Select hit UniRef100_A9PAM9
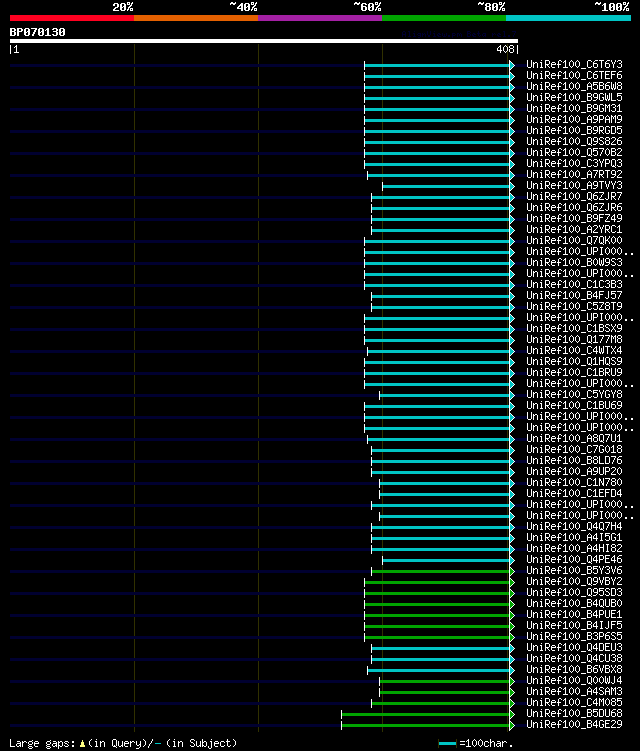 [574, 119]
